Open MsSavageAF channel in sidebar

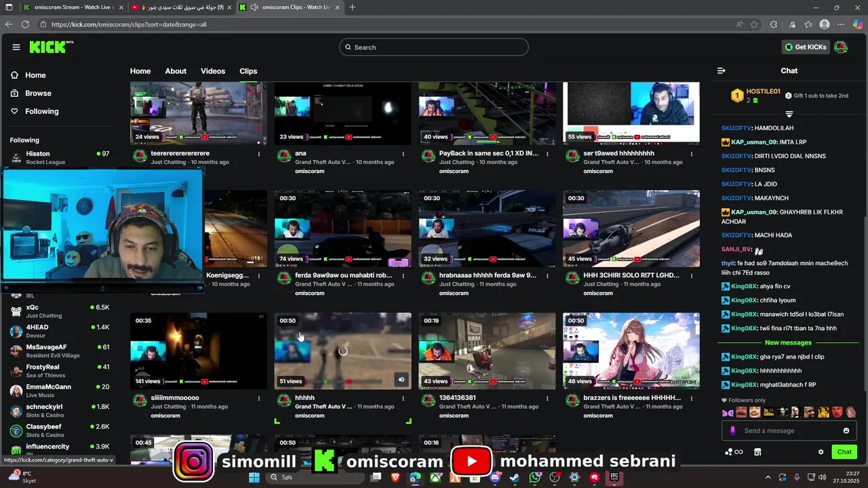(59, 351)
